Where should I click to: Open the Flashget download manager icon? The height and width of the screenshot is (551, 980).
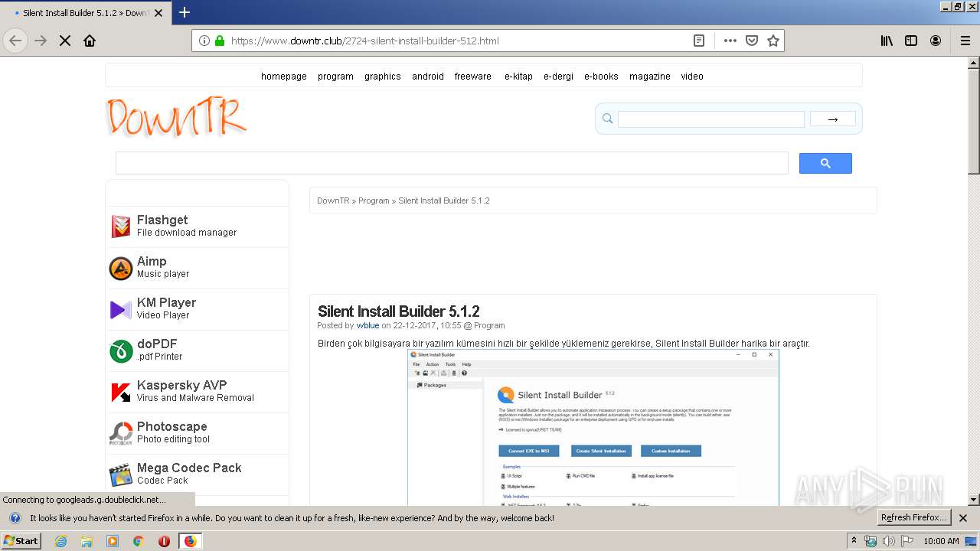pos(121,227)
